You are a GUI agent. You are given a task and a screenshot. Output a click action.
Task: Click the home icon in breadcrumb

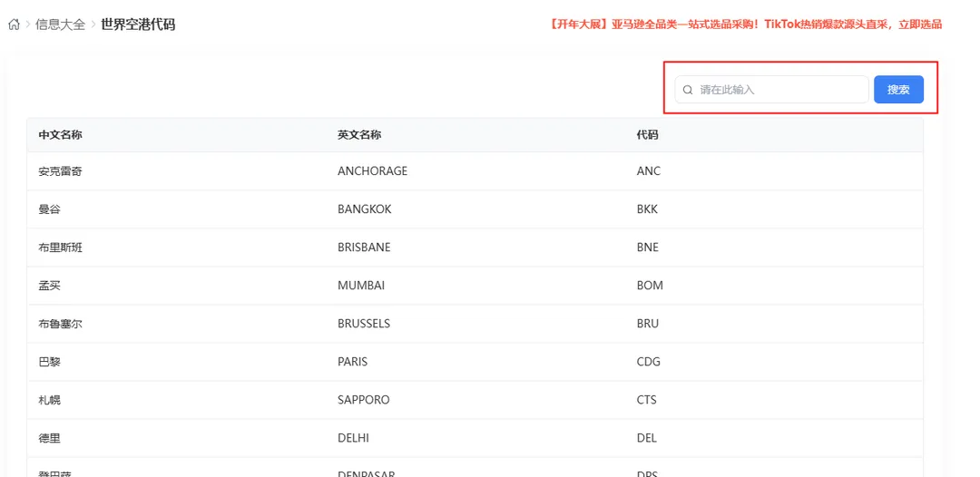(x=14, y=25)
